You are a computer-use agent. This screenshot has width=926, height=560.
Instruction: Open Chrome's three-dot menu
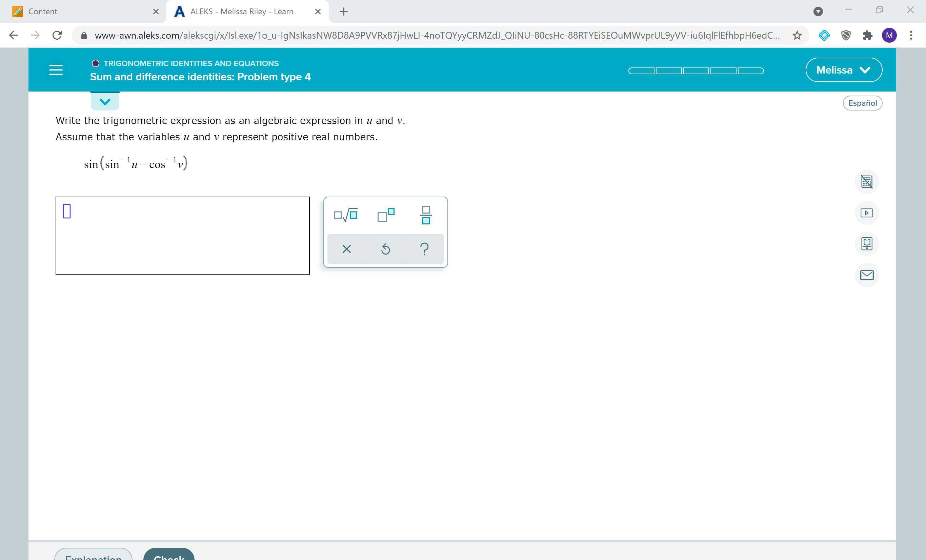click(911, 35)
